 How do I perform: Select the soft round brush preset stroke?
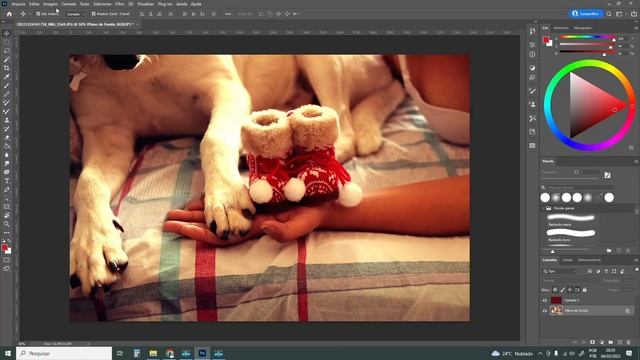[571, 218]
